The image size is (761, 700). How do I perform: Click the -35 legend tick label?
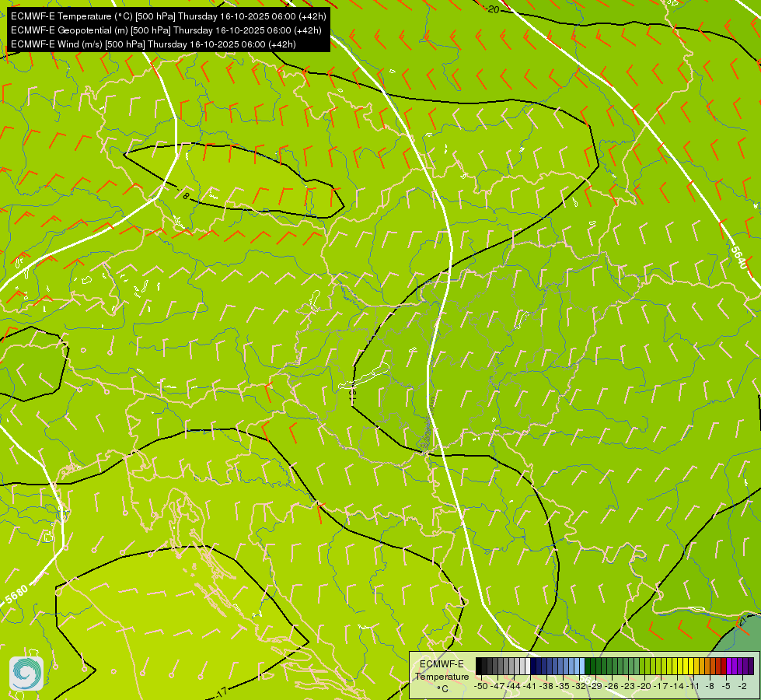coord(564,686)
